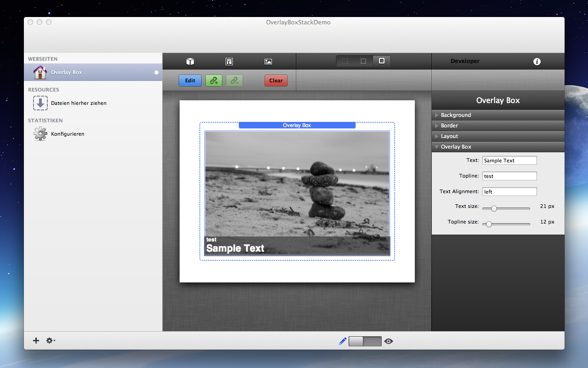The height and width of the screenshot is (368, 588).
Task: Open the Elements library cube icon
Action: 190,62
